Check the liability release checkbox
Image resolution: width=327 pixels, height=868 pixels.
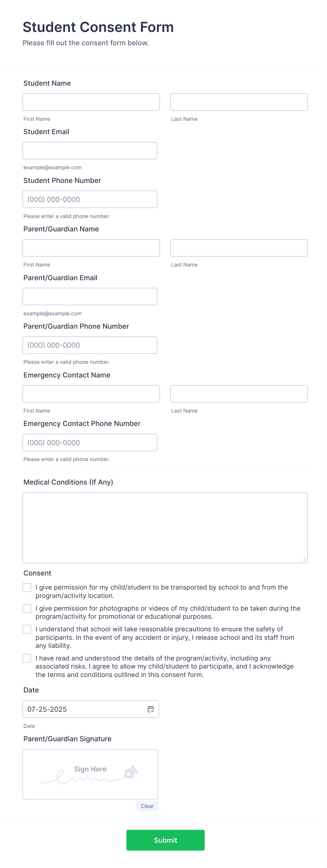27,629
